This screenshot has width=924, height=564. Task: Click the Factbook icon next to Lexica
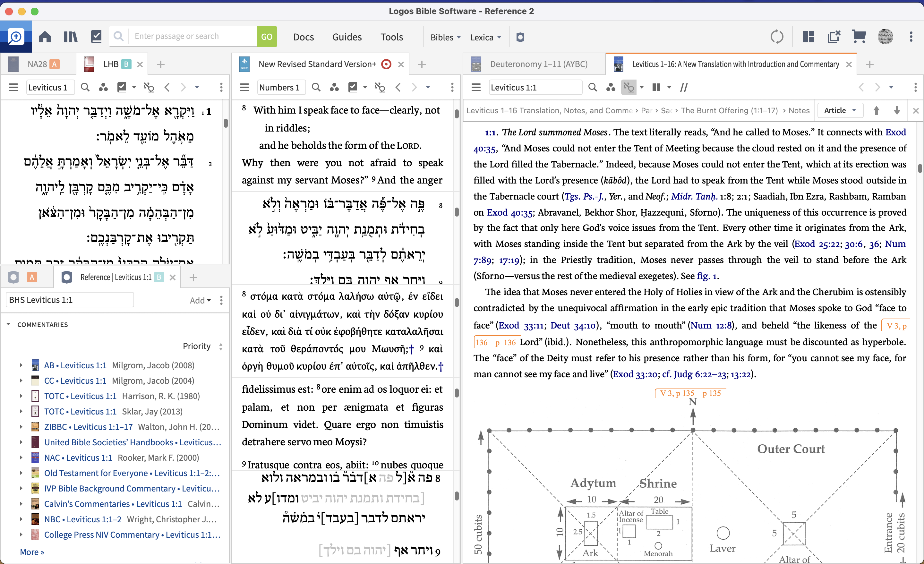coord(520,37)
